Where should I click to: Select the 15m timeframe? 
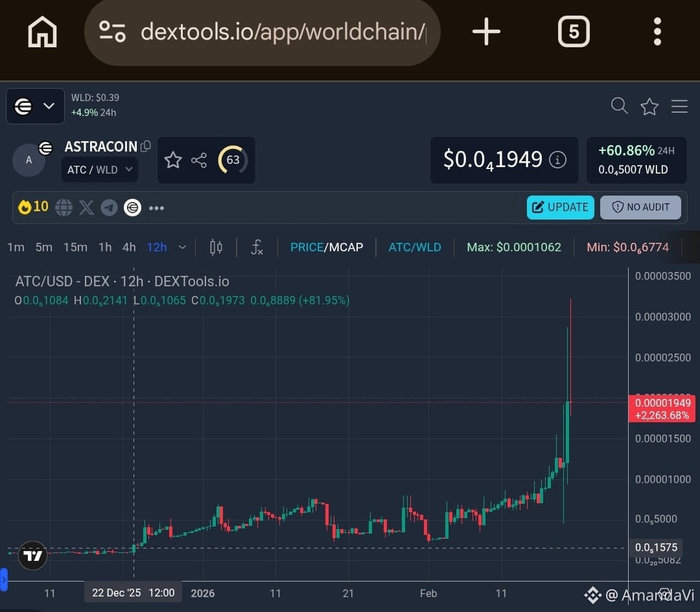pos(75,247)
